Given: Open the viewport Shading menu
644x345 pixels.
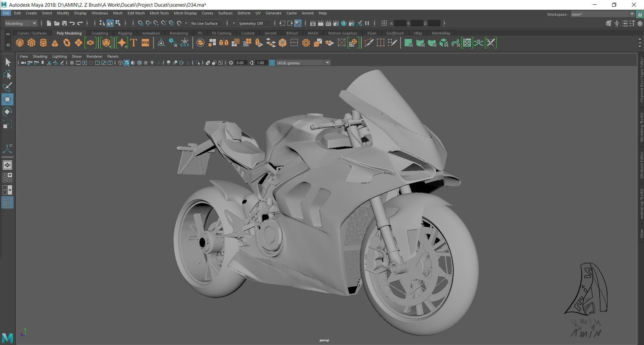Looking at the screenshot, I should click(x=40, y=56).
